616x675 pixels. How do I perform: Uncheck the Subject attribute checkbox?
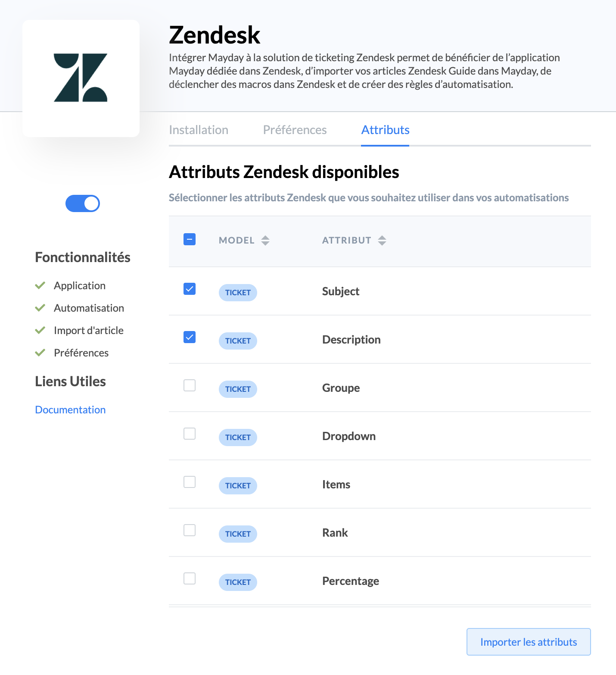pyautogui.click(x=190, y=289)
